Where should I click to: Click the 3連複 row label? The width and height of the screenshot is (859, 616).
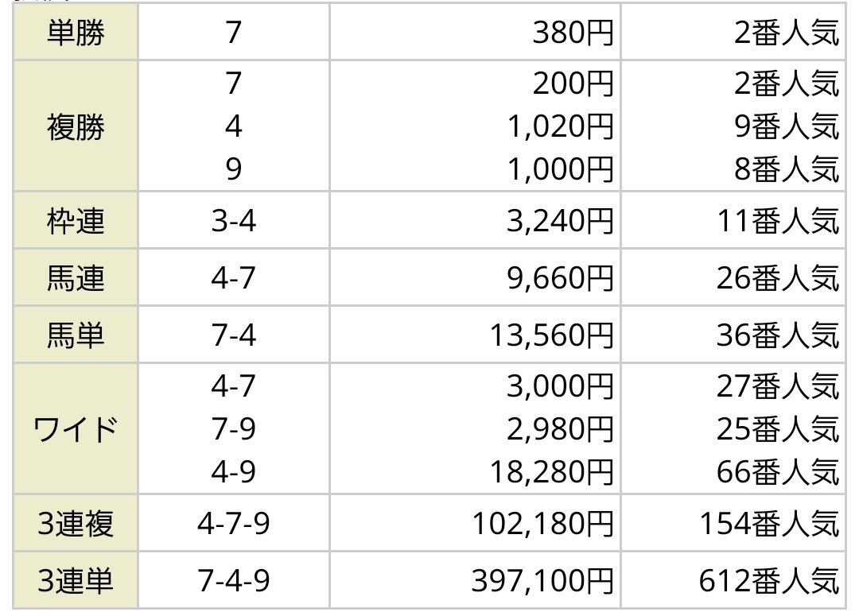75,525
